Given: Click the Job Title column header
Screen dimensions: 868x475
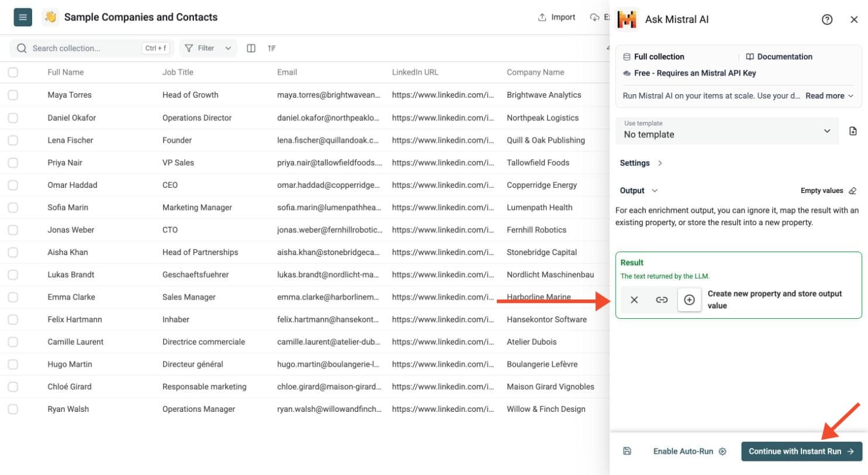Looking at the screenshot, I should point(178,73).
